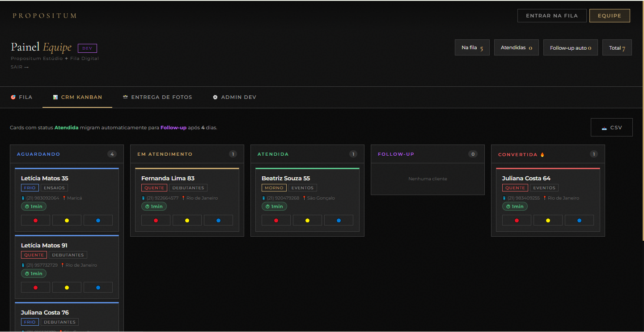The height and width of the screenshot is (332, 644).
Task: Click yellow dot button on Fernanda Lima 83
Action: tap(187, 220)
